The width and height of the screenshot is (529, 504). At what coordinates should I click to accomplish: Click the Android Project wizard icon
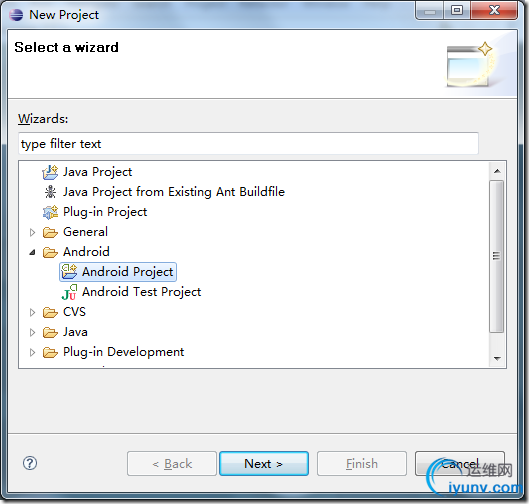[x=69, y=272]
